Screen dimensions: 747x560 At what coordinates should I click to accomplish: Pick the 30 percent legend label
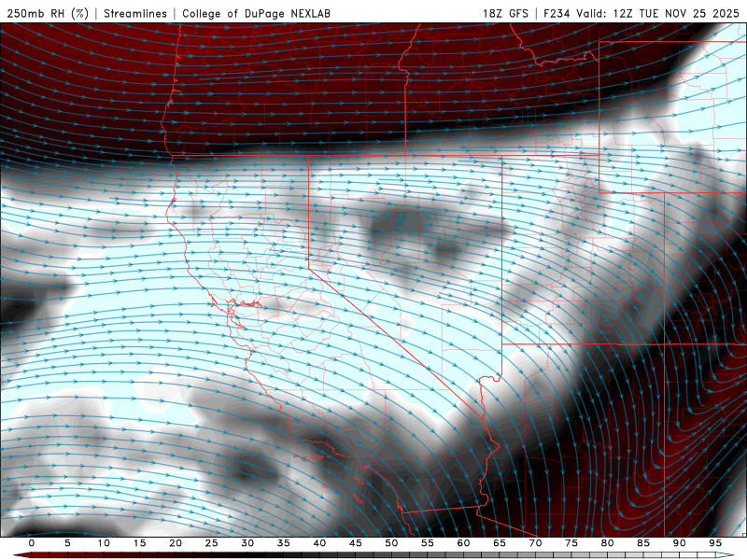tap(247, 543)
